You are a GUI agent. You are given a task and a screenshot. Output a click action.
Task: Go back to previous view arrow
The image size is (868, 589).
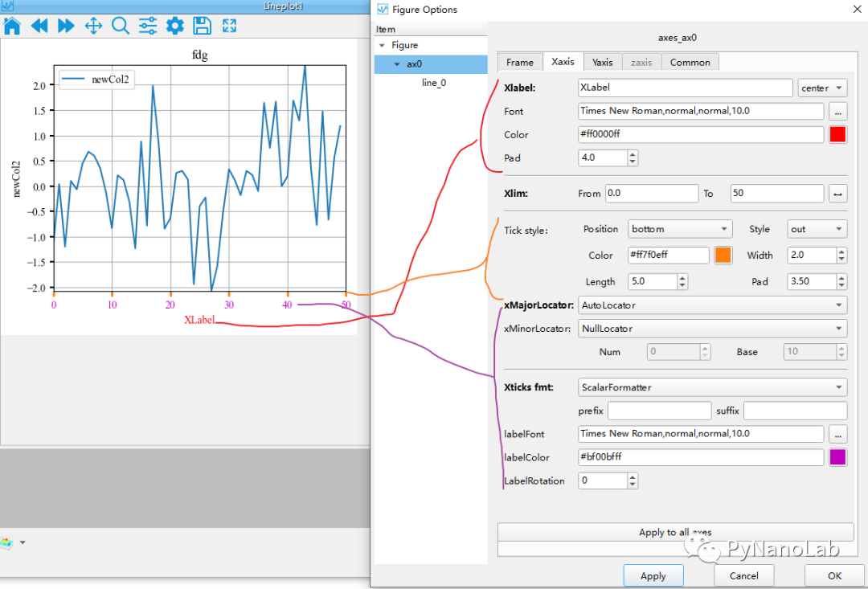click(39, 26)
